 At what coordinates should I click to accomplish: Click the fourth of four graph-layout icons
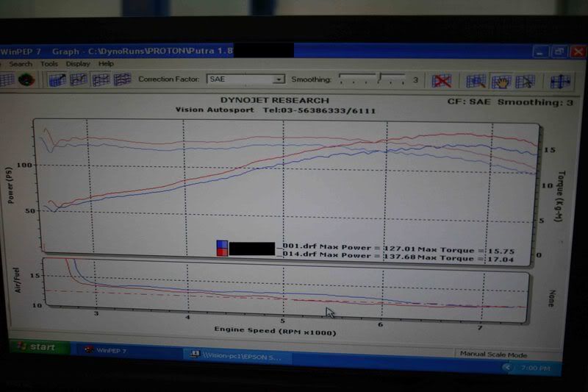122,79
